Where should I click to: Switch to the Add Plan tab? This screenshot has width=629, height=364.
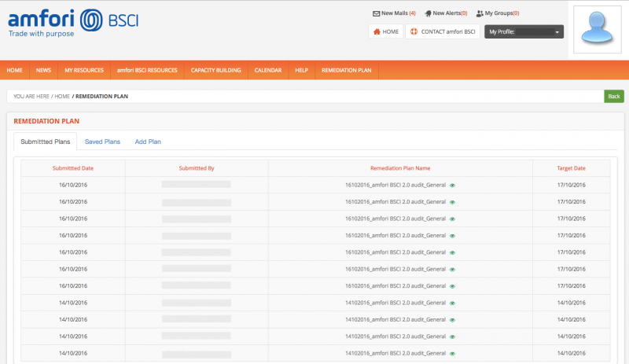point(148,142)
